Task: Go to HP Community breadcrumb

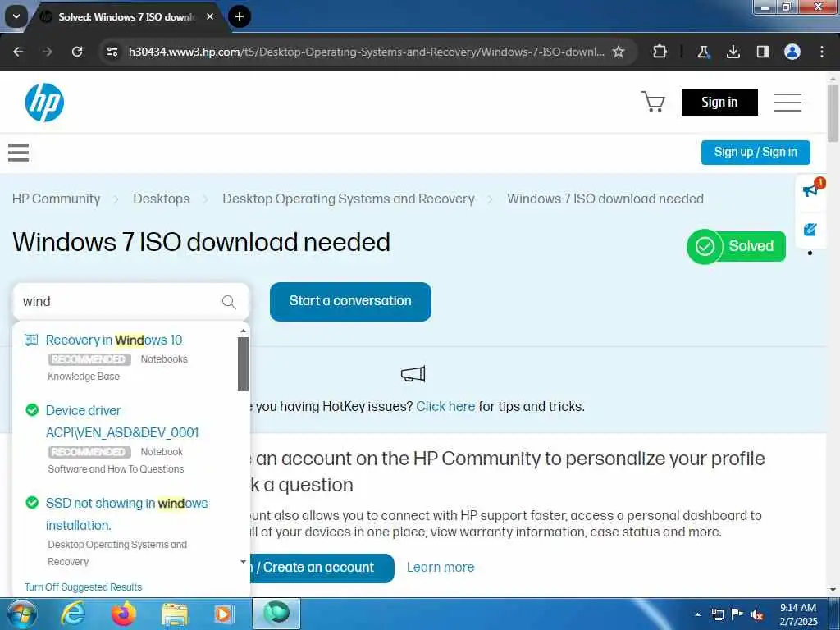Action: pyautogui.click(x=57, y=199)
